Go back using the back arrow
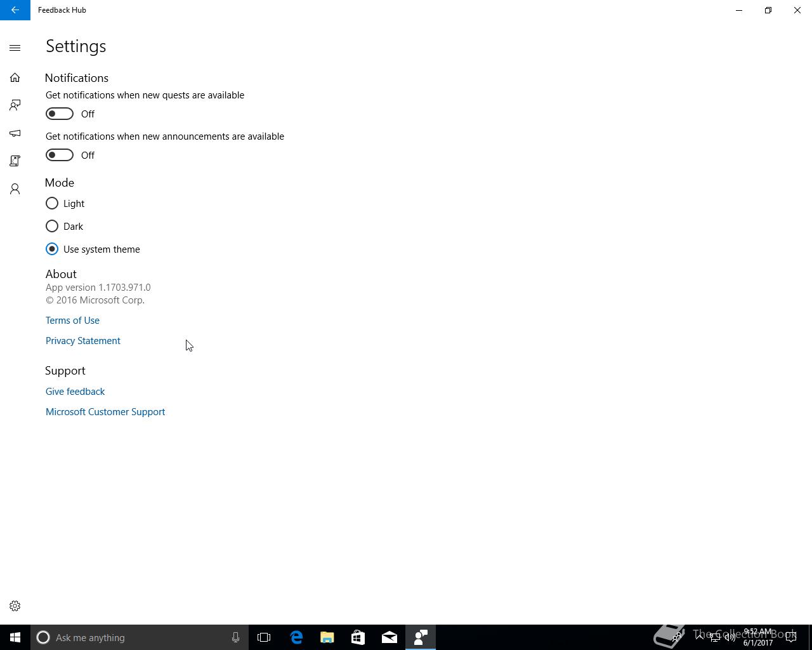Screen dimensions: 812x650 coord(15,10)
